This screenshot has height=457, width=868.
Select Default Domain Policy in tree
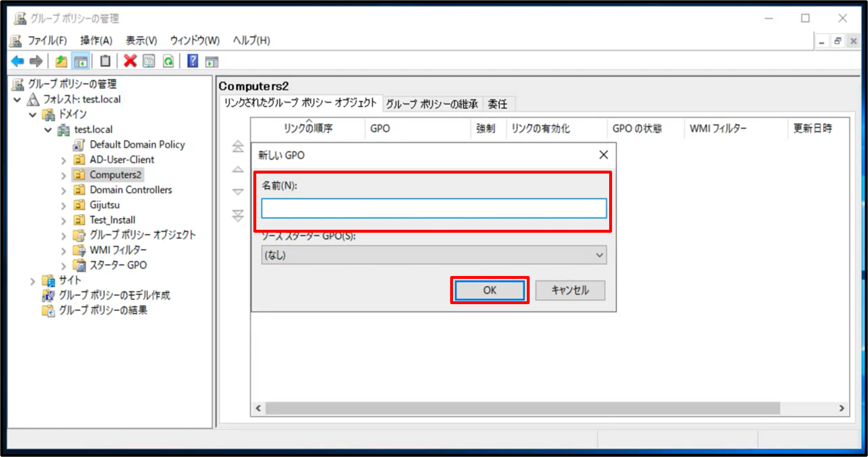[x=137, y=145]
